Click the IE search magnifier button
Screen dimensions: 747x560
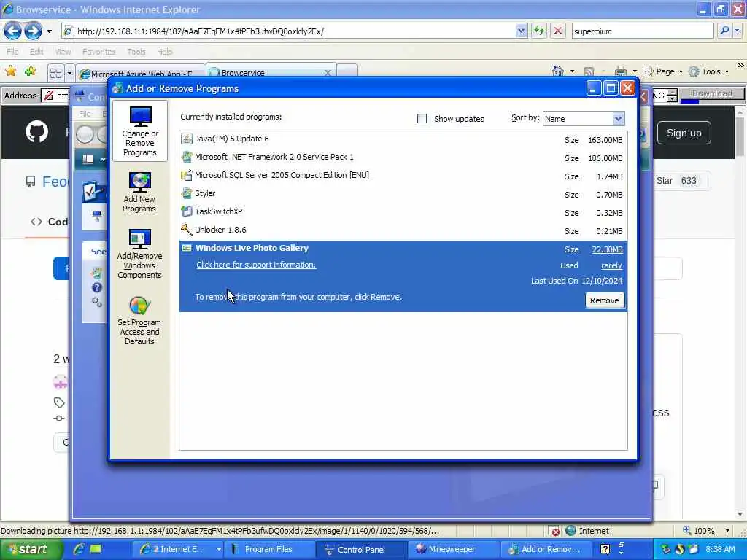724,31
